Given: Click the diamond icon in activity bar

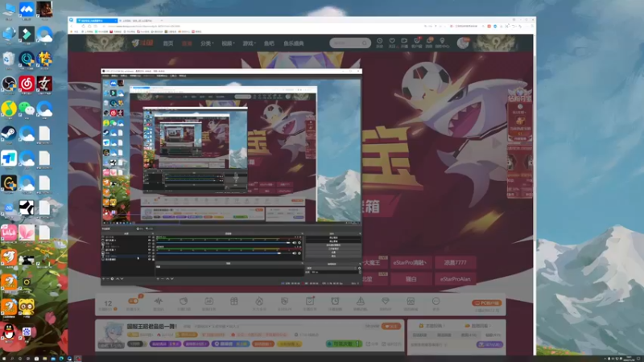Looking at the screenshot, I should coord(386,302).
